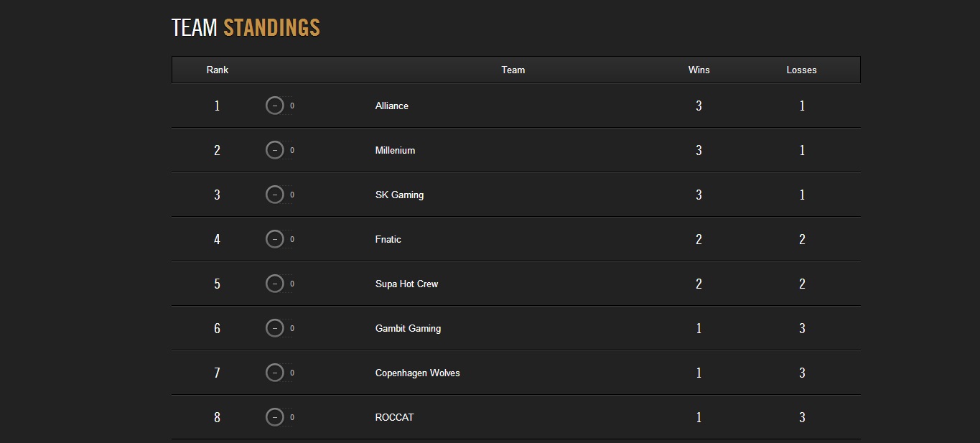Sort standings by Losses column
This screenshot has height=443, width=980.
tap(802, 70)
